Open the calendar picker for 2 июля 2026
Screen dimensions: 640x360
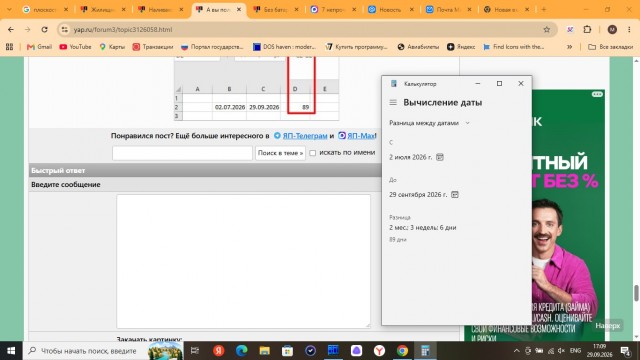pyautogui.click(x=440, y=157)
